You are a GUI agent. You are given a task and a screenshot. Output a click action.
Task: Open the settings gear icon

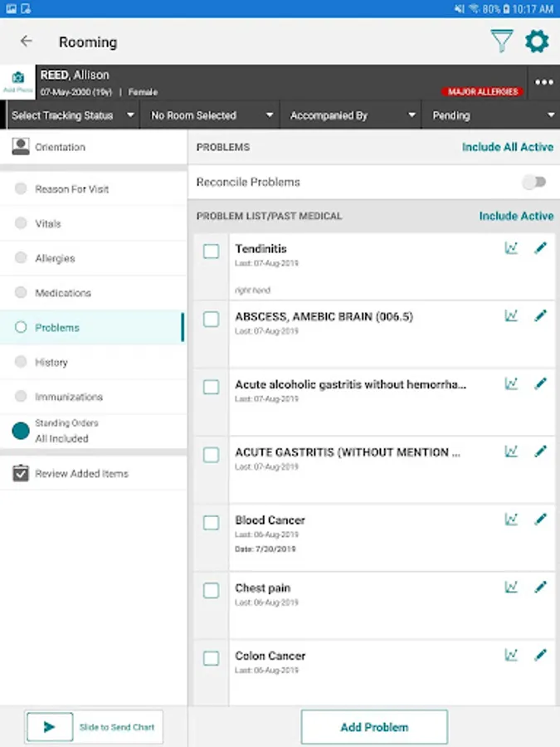click(538, 41)
